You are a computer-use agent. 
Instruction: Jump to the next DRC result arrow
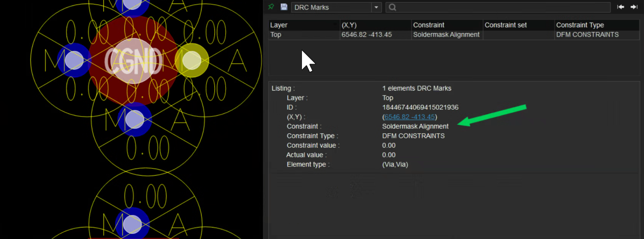click(634, 7)
